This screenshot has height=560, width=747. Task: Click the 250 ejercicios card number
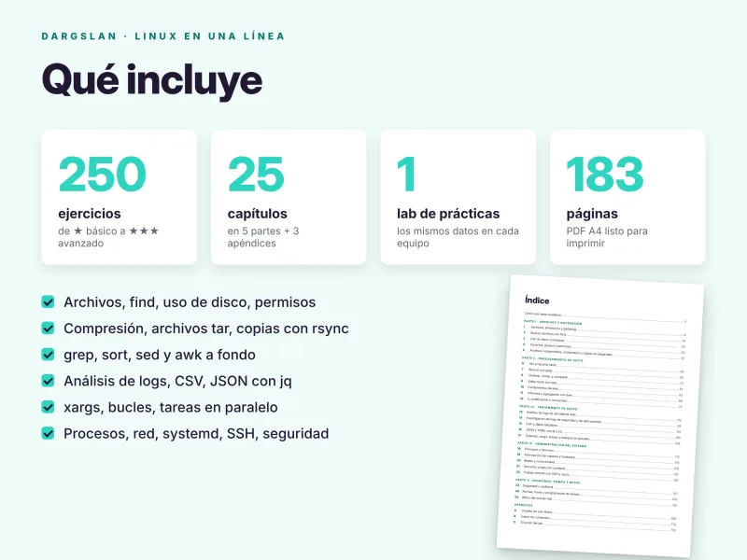tap(103, 175)
